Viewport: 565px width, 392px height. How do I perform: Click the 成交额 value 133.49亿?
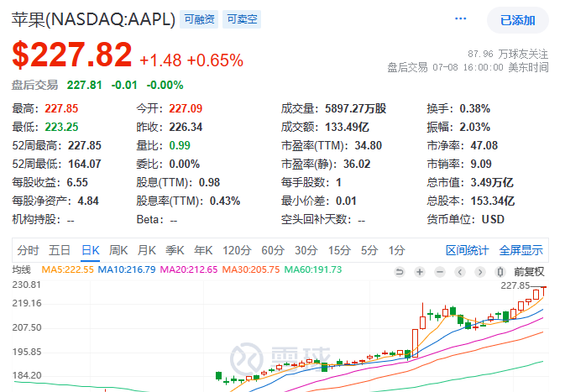click(347, 127)
